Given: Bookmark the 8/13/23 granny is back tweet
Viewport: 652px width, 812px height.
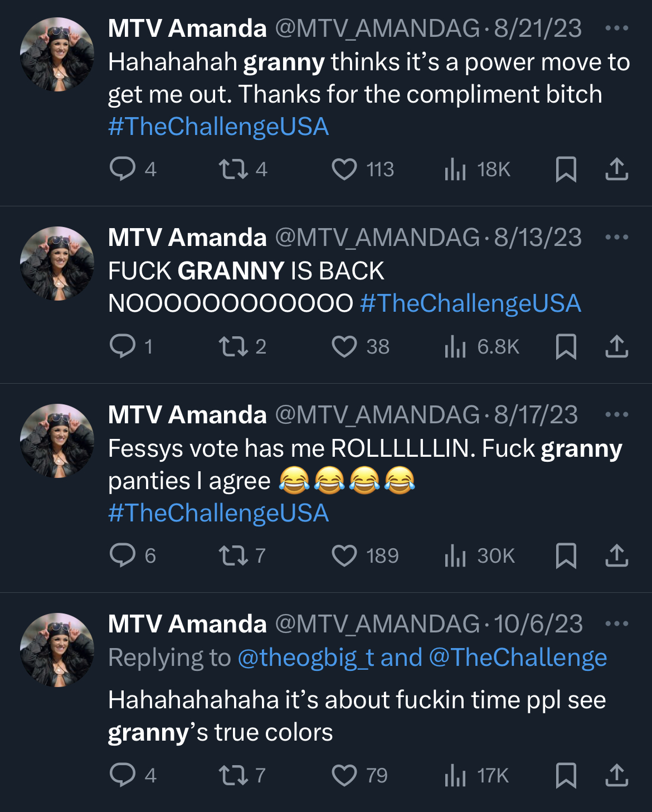Looking at the screenshot, I should click(x=566, y=346).
